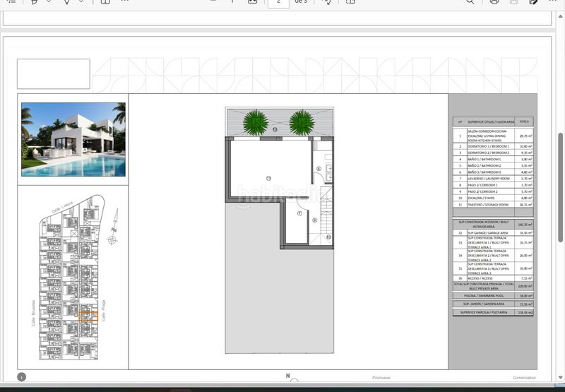Viewport: 565px width, 392px height.
Task: Click 'Calle Praga' street label on site plan
Action: (103, 310)
